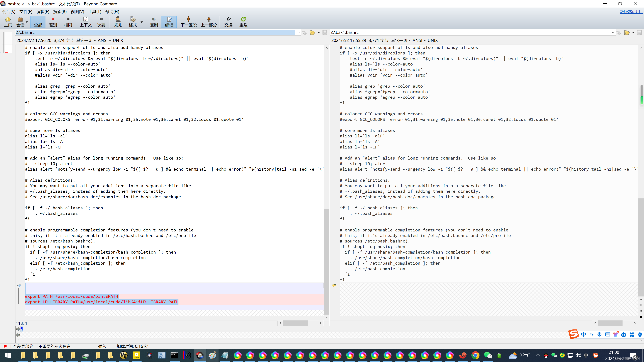Viewport: 644px width, 362px height.
Task: Click copy-to-left arrow in right gutter
Action: tap(334, 285)
